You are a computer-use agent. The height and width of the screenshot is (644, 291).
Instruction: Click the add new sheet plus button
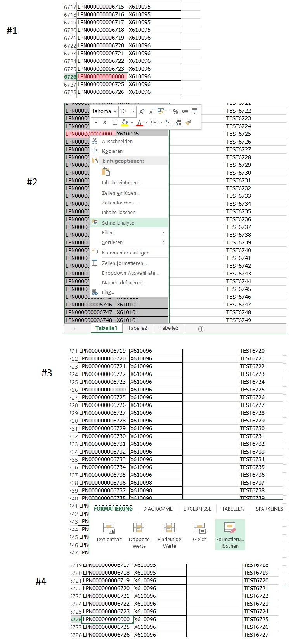click(201, 329)
